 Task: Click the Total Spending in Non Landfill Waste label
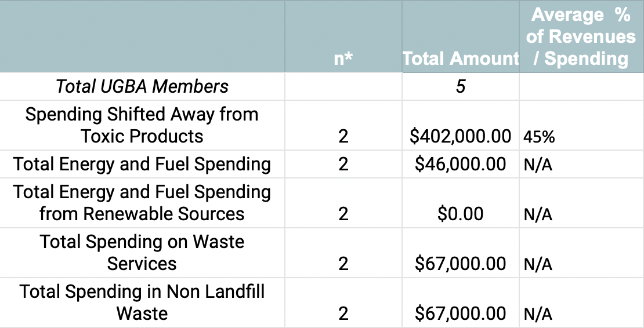coord(142,303)
